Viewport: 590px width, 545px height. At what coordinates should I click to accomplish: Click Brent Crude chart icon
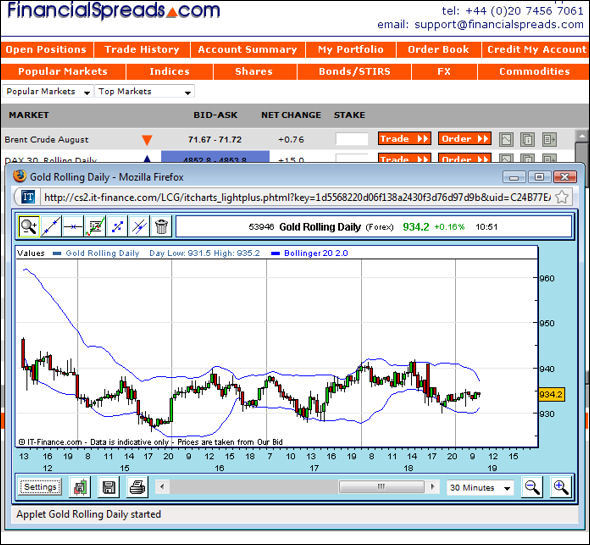pos(506,139)
